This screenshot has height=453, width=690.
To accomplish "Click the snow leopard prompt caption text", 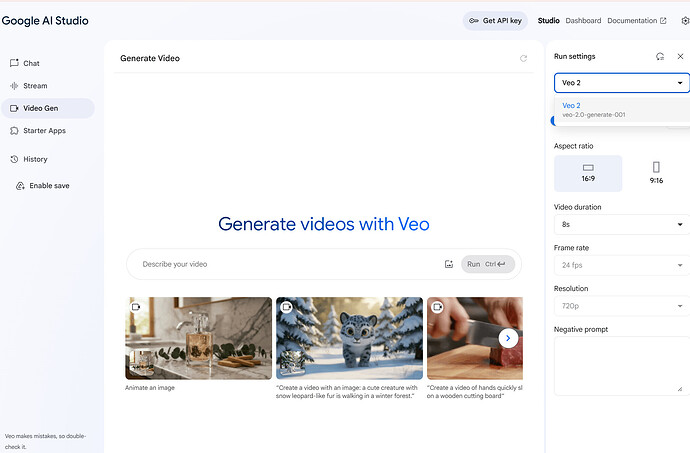I will [347, 392].
